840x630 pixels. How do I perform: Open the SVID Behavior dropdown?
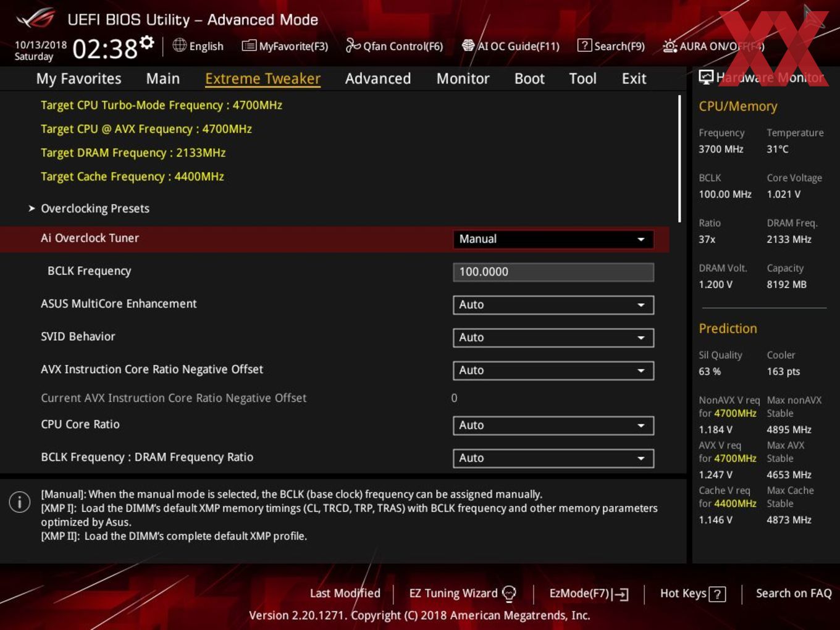pos(553,337)
